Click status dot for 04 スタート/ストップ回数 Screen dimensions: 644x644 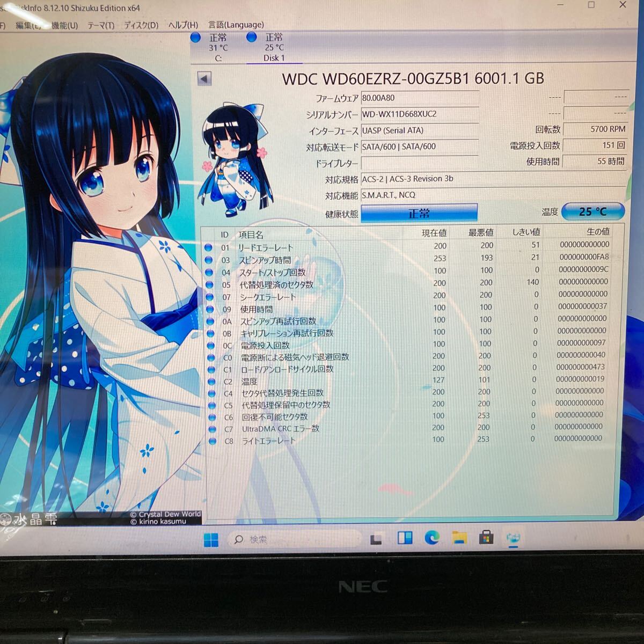tap(209, 273)
